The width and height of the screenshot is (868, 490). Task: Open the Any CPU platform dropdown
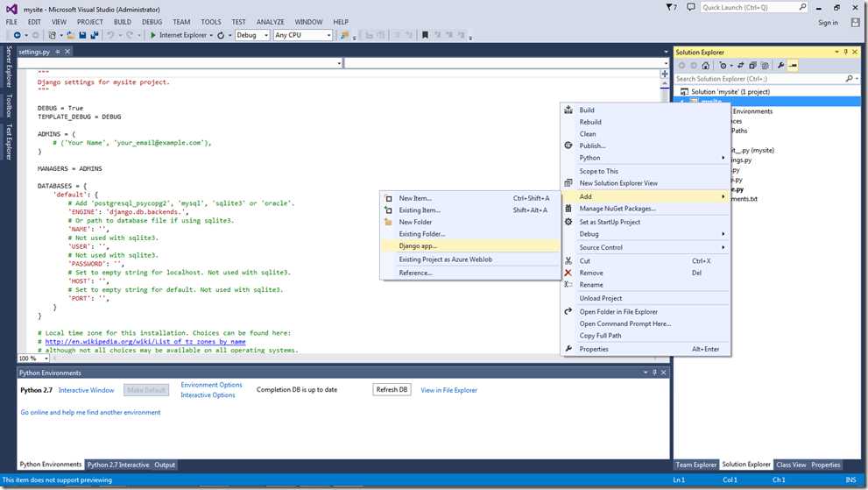[x=328, y=35]
